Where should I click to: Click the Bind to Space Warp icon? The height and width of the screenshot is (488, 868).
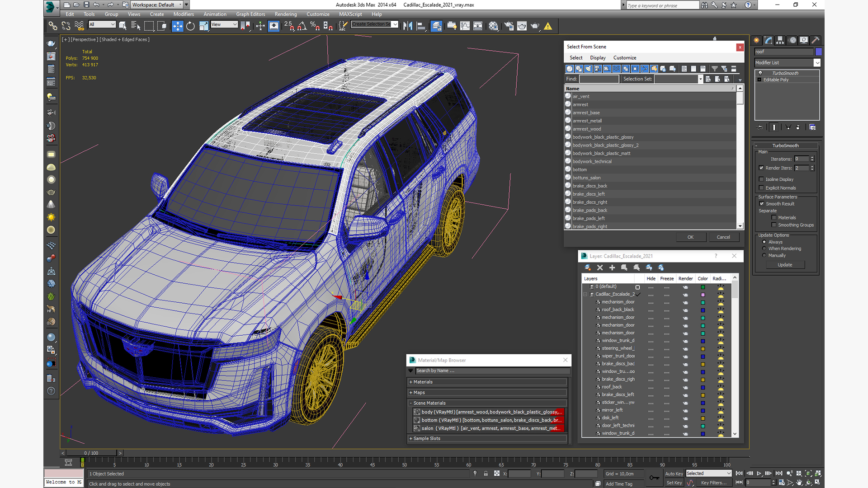coord(79,26)
